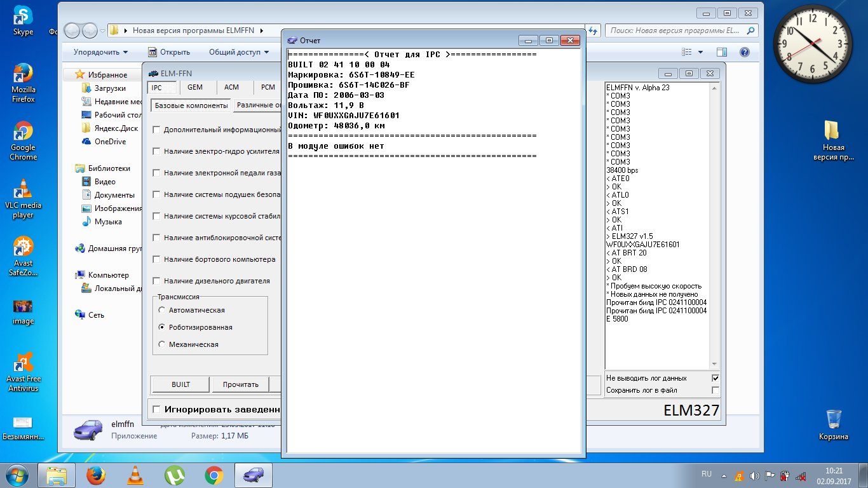Viewport: 868px width, 488px height.
Task: Switch to the ACM tab
Action: pos(231,87)
